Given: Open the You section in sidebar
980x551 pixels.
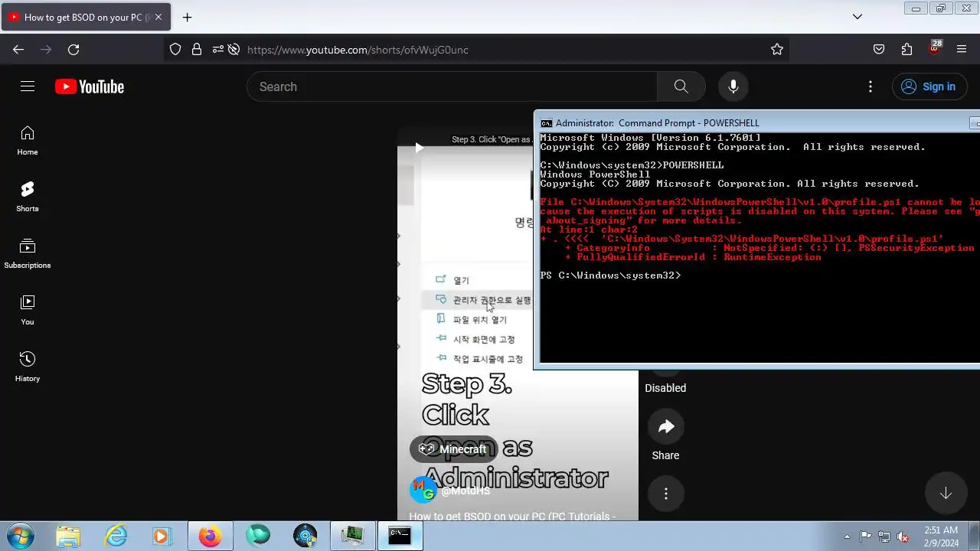Looking at the screenshot, I should (x=28, y=311).
